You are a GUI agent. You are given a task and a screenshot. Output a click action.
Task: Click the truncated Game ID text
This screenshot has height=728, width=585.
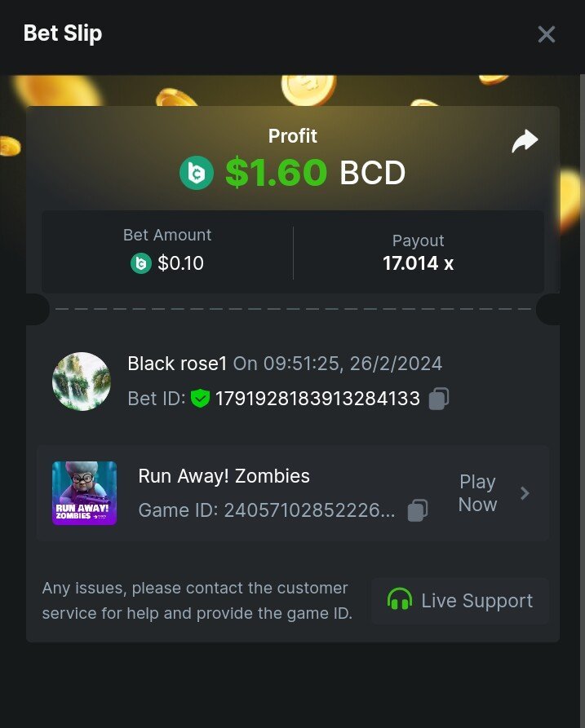coord(267,510)
